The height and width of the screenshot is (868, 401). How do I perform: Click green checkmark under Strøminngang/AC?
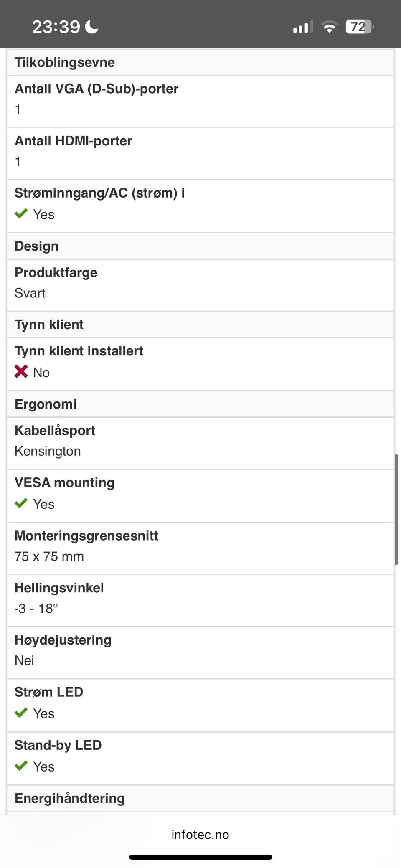click(x=21, y=214)
